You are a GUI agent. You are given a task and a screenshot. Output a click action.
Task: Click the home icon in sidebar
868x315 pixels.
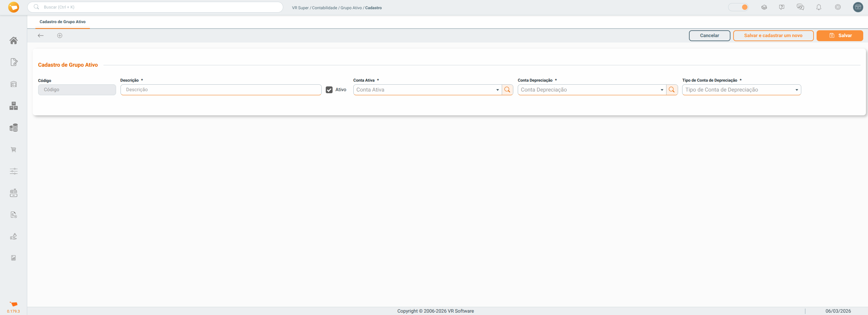[x=14, y=40]
